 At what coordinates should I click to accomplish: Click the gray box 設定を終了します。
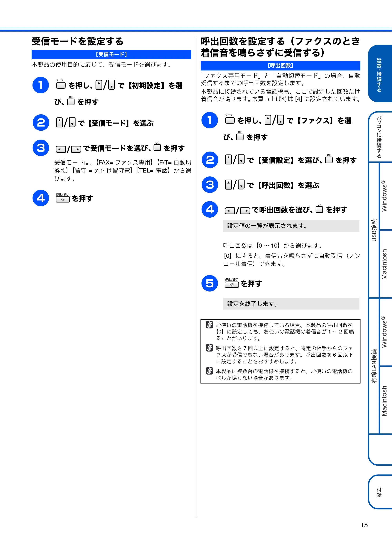[x=291, y=304]
